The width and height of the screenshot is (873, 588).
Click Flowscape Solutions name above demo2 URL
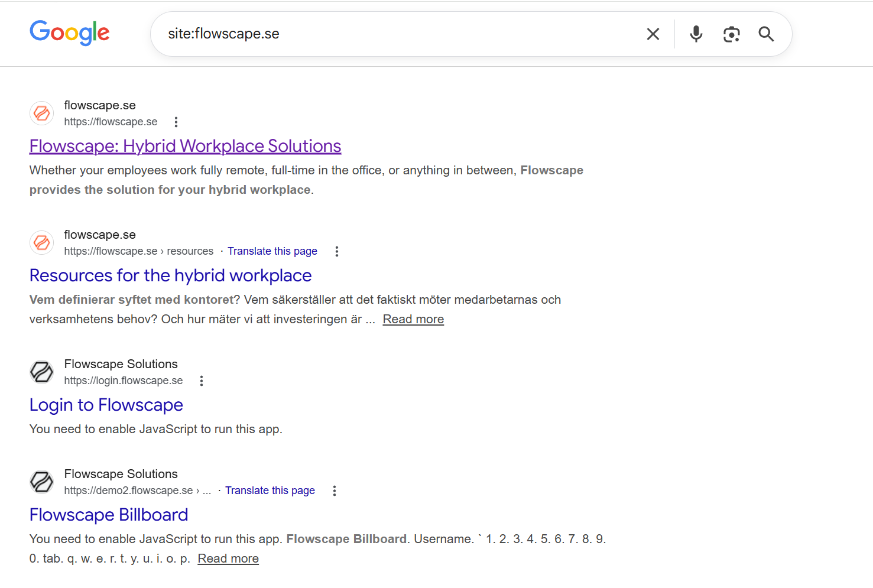(121, 474)
